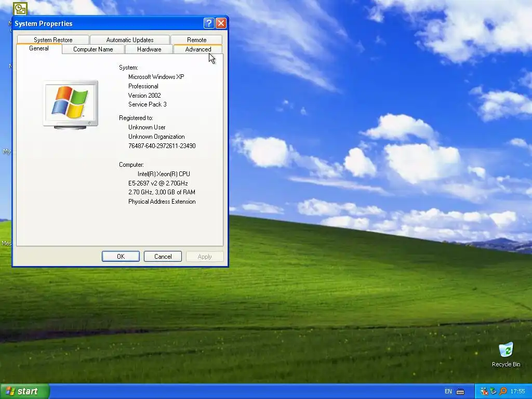
Task: Select the General tab
Action: click(x=39, y=48)
